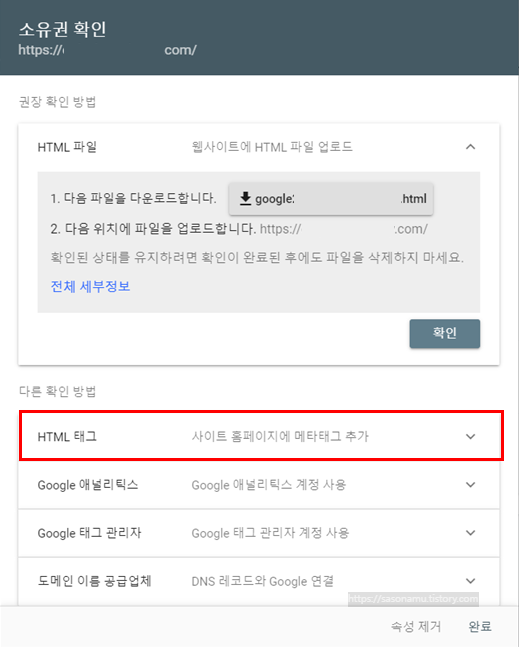This screenshot has width=519, height=647.
Task: Collapse the HTML 파일 section chevron
Action: 470,147
